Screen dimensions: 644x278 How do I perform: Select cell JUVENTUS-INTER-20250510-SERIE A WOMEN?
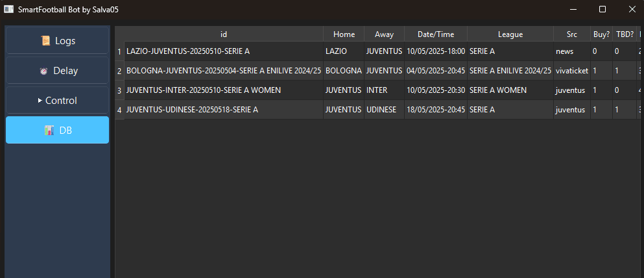point(224,90)
